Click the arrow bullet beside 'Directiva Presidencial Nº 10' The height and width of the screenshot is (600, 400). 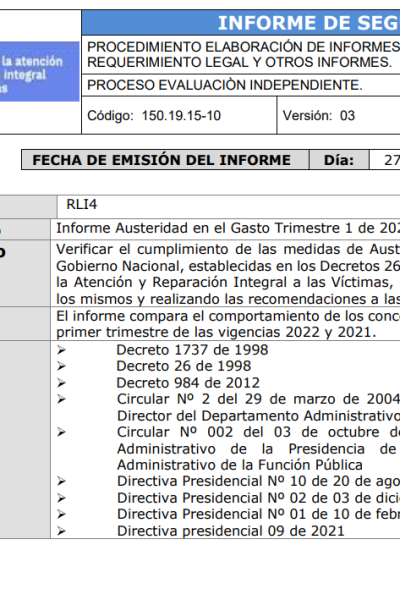tap(61, 481)
